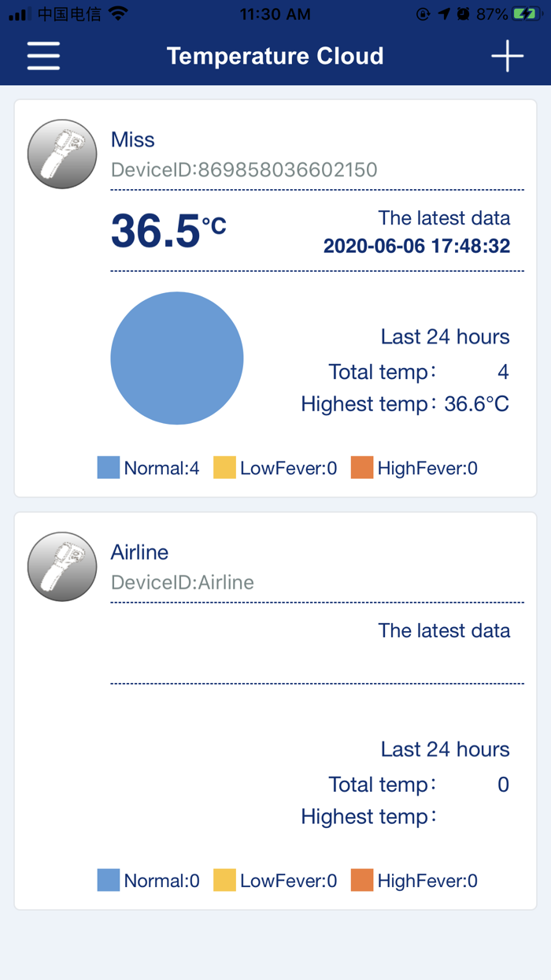Image resolution: width=551 pixels, height=980 pixels.
Task: Open the Airline device thermometer avatar
Action: click(x=61, y=566)
